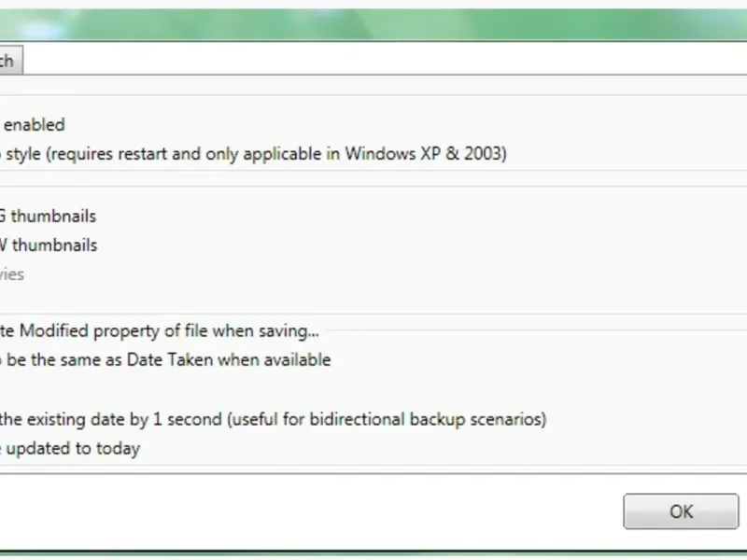Enable the option ending in "G thumbnails"
The height and width of the screenshot is (560, 747).
click(x=49, y=217)
